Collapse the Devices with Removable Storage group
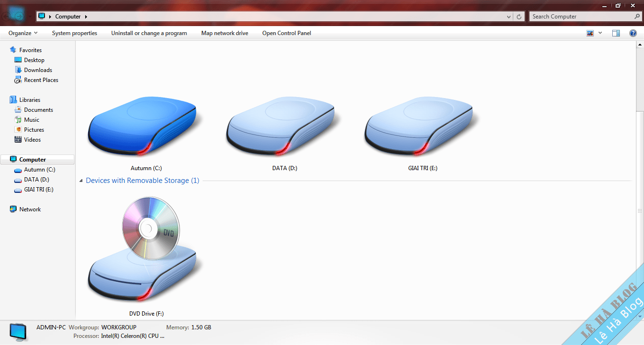Image resolution: width=644 pixels, height=345 pixels. pos(81,181)
